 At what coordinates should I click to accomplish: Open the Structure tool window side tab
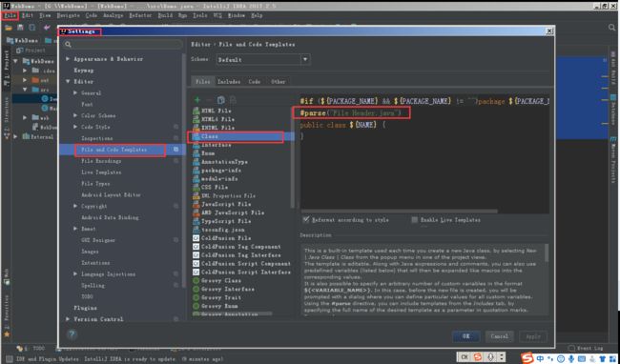tap(7, 117)
